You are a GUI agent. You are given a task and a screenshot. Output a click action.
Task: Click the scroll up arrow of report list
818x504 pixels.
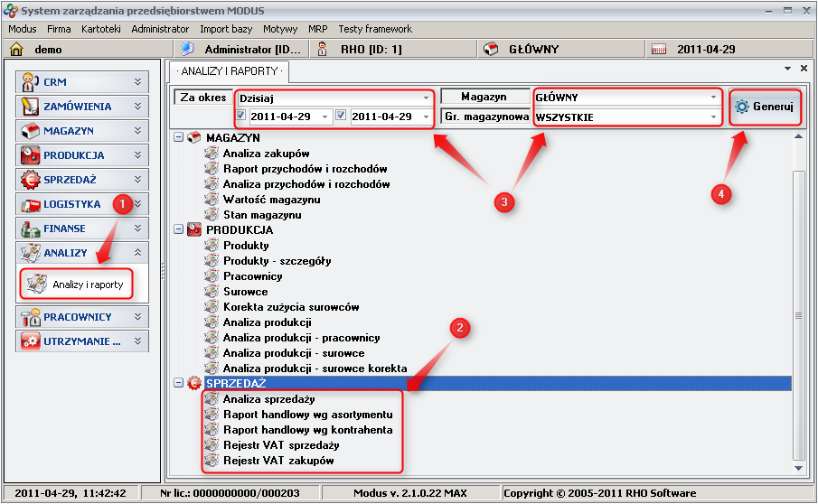(x=798, y=136)
